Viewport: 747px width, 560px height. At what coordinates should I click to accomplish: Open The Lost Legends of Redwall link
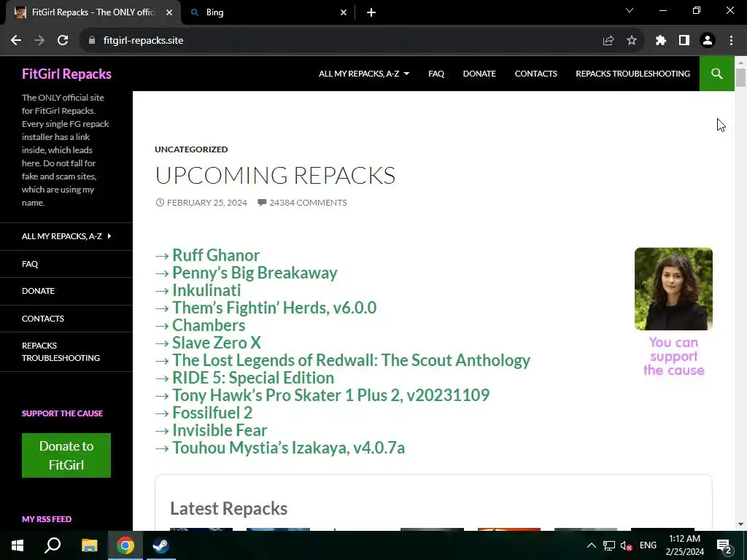tap(351, 360)
